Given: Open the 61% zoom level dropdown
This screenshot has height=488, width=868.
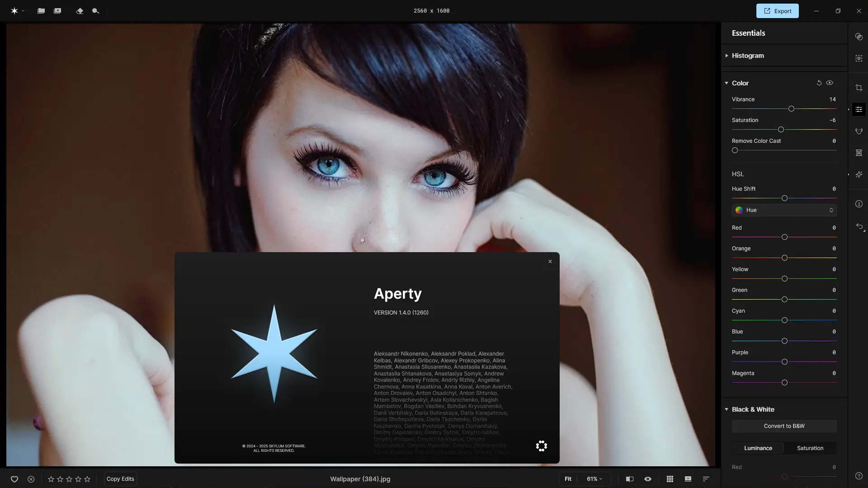Looking at the screenshot, I should [594, 479].
